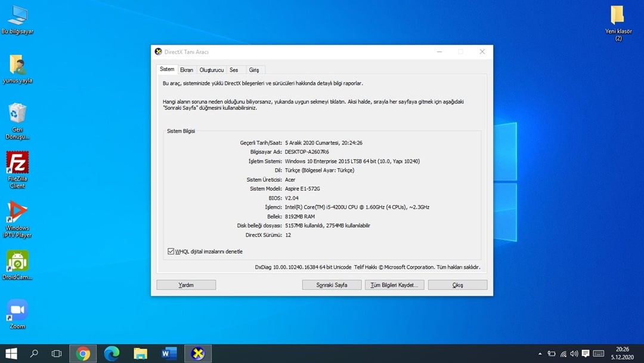Click the Çıkış button
Viewport: 644px width, 363px height.
coord(457,285)
